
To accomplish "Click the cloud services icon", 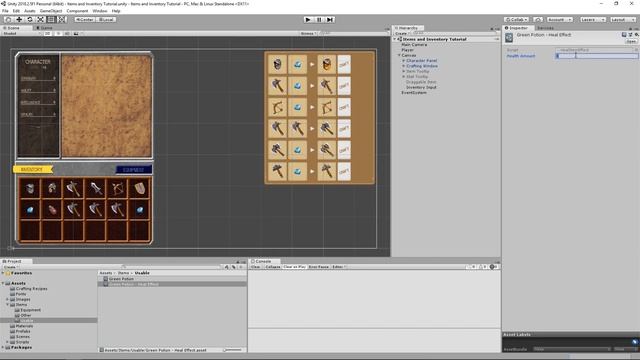I will (x=538, y=20).
